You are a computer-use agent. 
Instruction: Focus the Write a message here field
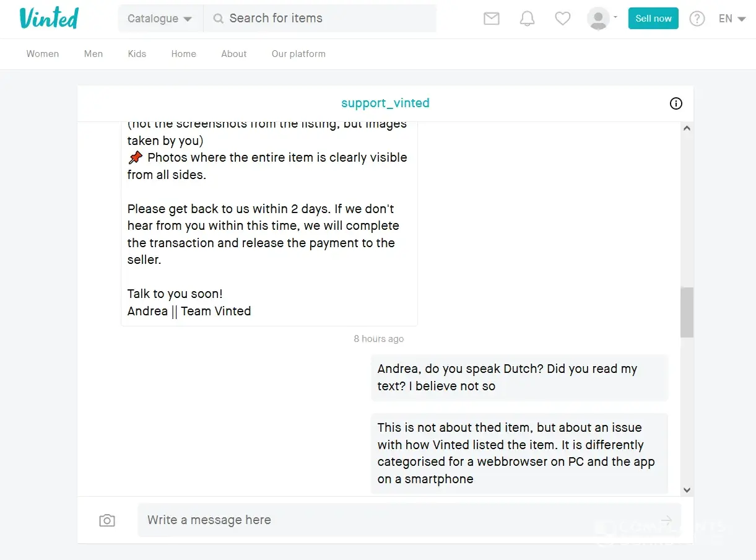[x=396, y=520]
